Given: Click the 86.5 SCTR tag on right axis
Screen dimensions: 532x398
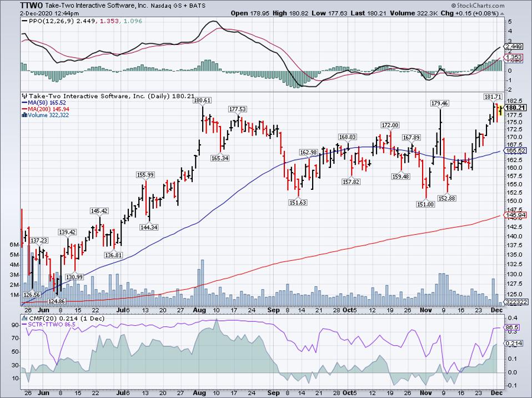Looking at the screenshot, I should click(x=513, y=327).
